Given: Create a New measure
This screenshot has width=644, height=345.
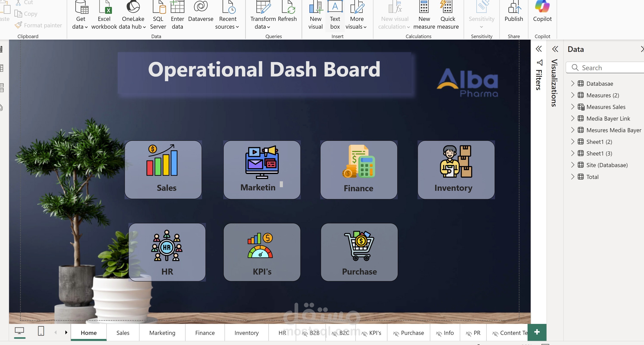Looking at the screenshot, I should 424,16.
